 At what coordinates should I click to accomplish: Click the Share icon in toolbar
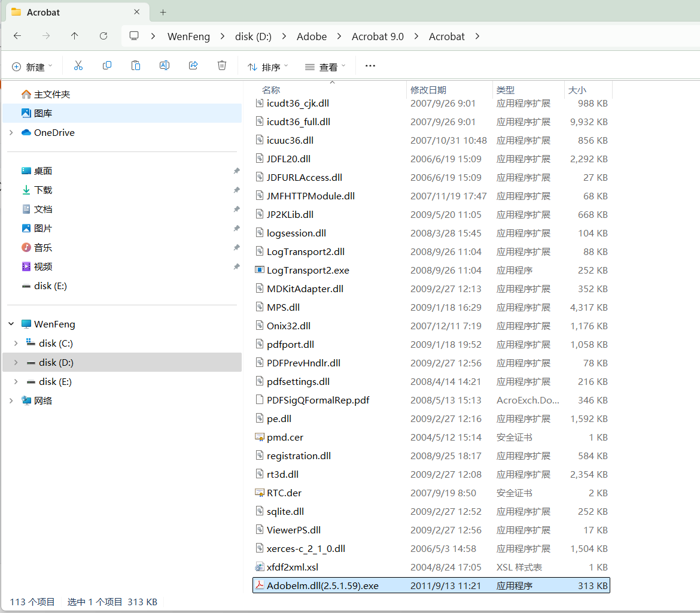pyautogui.click(x=193, y=66)
